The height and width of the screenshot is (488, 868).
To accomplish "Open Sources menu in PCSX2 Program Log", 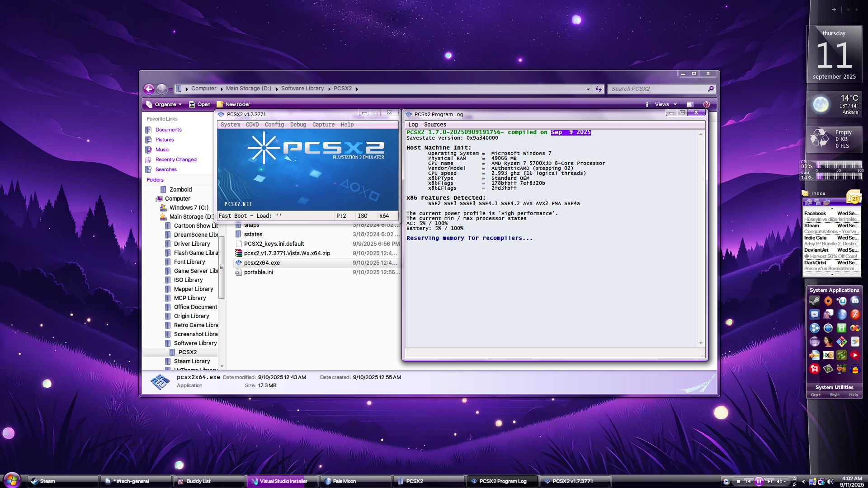I will point(435,125).
